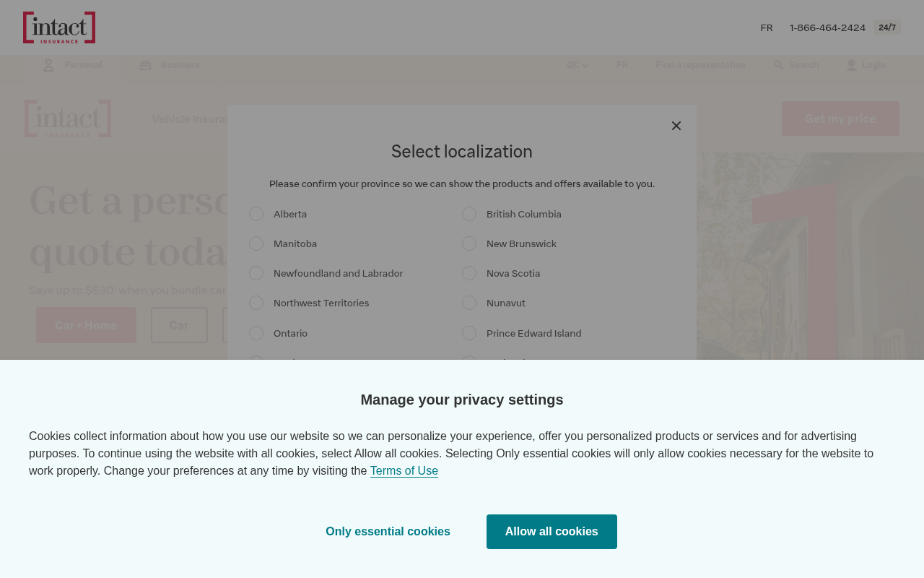Click the Intact Insurance logo in header
Screen dimensions: 924x578
[x=59, y=27]
